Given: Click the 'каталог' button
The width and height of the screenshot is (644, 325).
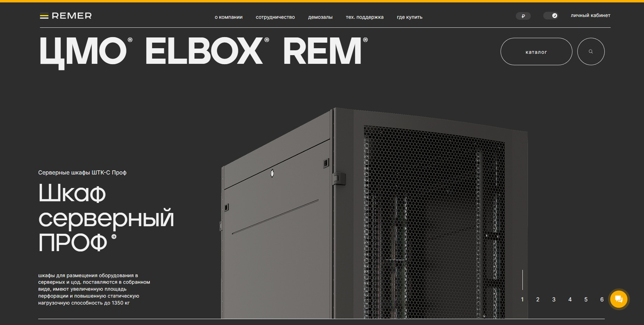Looking at the screenshot, I should click(x=536, y=51).
